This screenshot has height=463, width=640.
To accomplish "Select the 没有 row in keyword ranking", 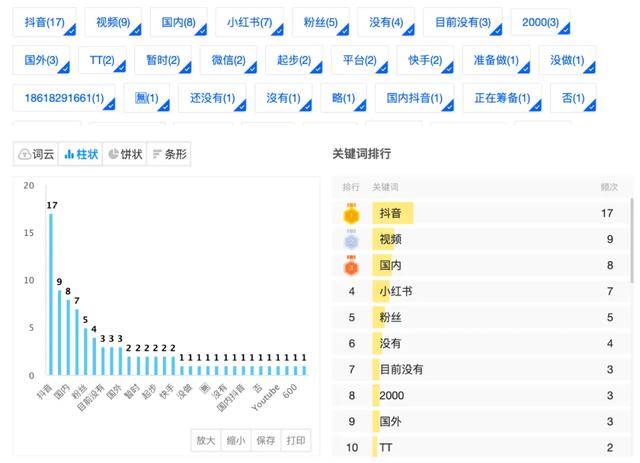I will pyautogui.click(x=481, y=343).
